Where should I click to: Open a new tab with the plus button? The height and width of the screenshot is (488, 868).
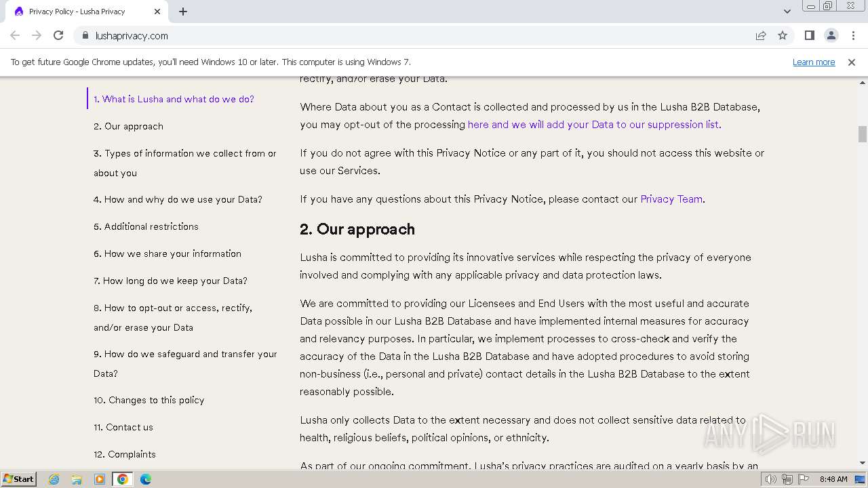(183, 12)
